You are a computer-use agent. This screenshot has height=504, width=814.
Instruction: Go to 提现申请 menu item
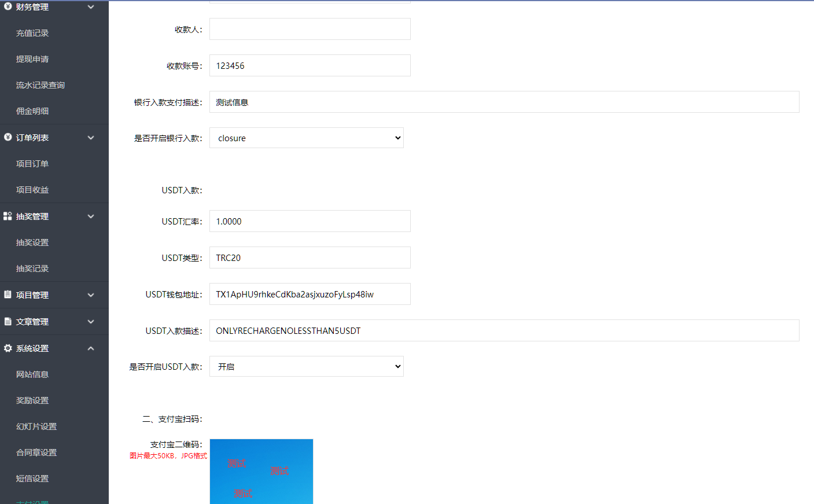(32, 59)
